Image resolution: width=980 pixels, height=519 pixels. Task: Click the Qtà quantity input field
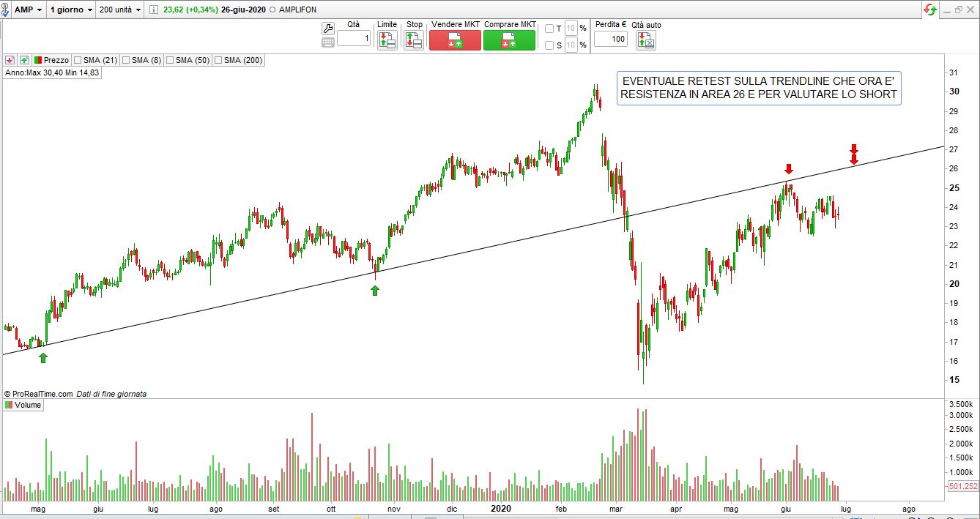[354, 39]
